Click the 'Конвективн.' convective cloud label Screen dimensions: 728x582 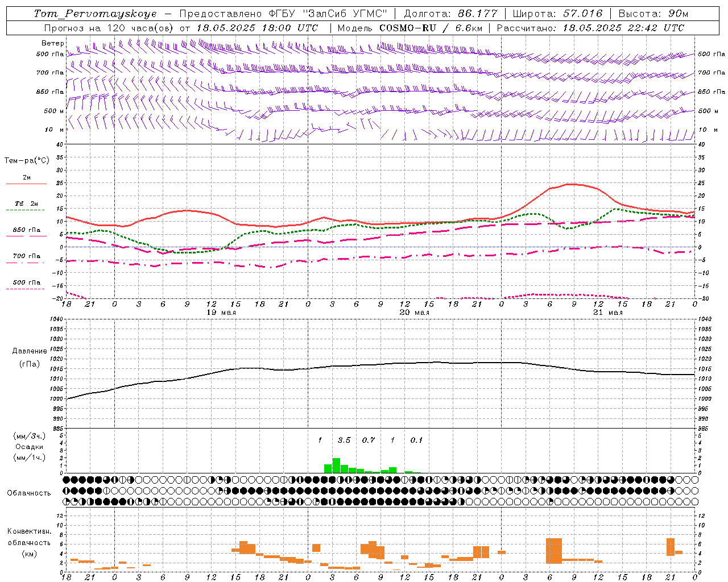(30, 531)
